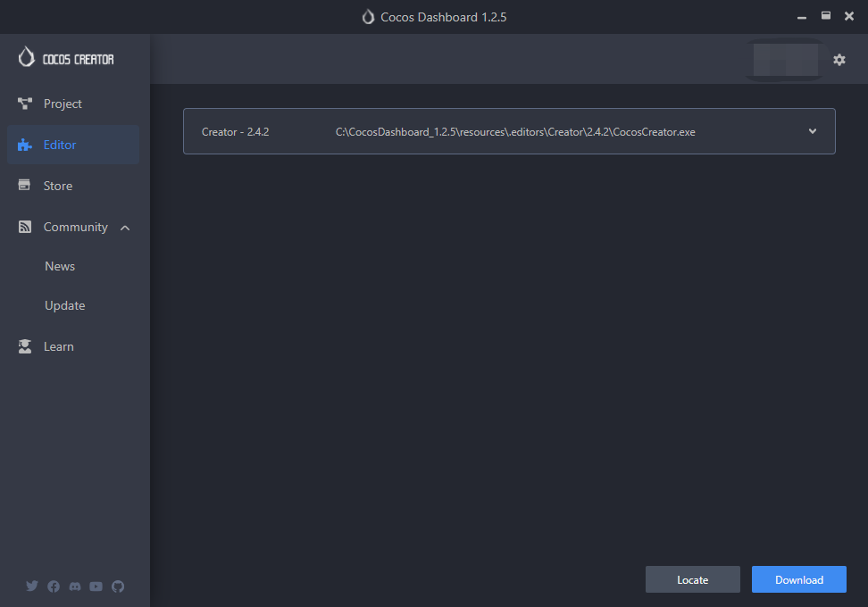This screenshot has width=868, height=607.
Task: Open the Update subsection
Action: pos(65,305)
